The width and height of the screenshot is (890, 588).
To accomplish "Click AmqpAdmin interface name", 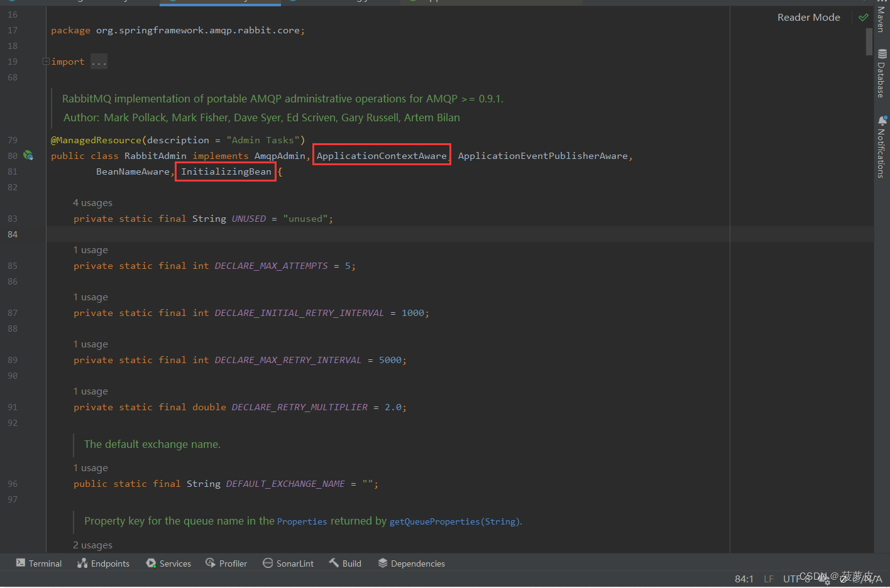I will [280, 156].
